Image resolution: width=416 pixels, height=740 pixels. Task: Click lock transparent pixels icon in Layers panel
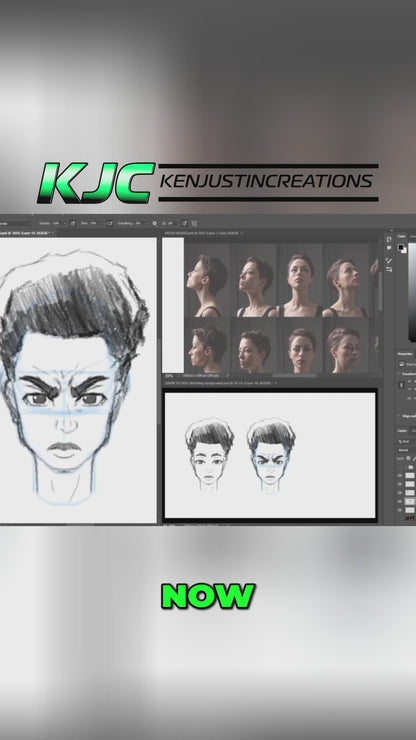point(408,458)
